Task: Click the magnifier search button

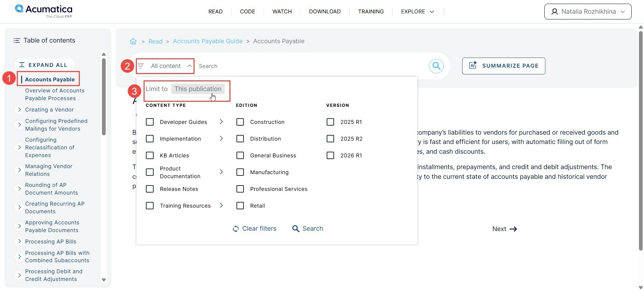Action: tap(436, 66)
